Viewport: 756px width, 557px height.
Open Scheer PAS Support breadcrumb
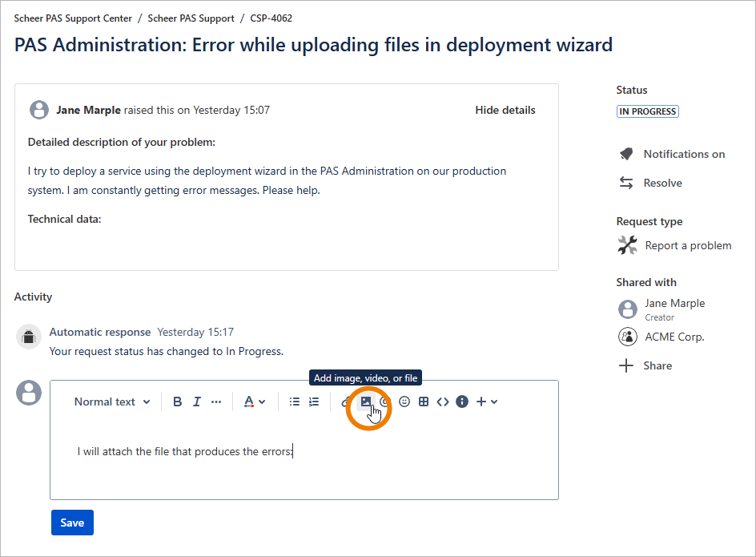coord(191,18)
